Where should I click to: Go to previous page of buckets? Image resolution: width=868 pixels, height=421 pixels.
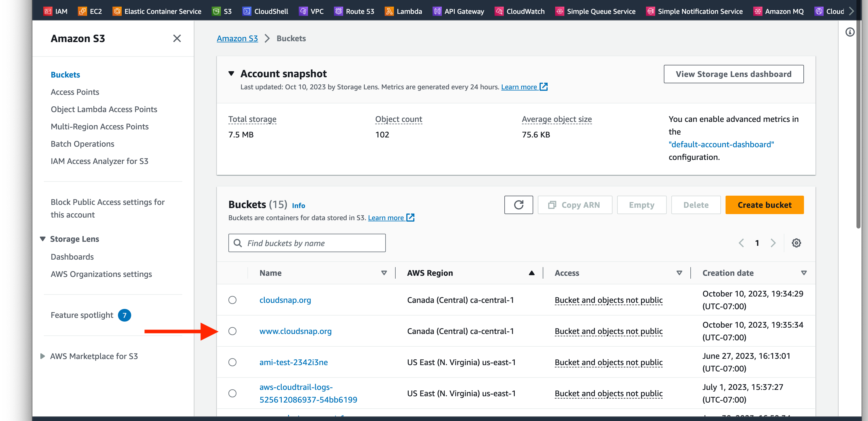741,243
